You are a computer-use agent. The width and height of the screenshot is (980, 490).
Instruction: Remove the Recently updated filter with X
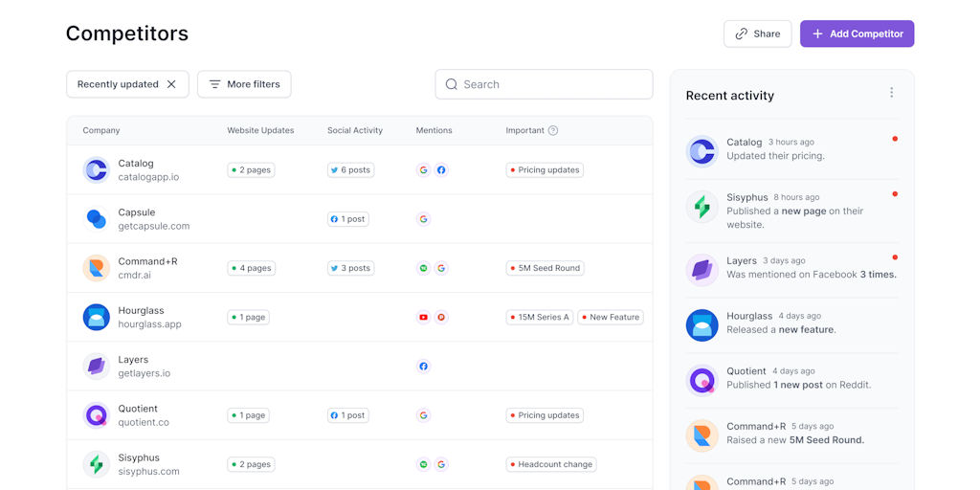171,84
